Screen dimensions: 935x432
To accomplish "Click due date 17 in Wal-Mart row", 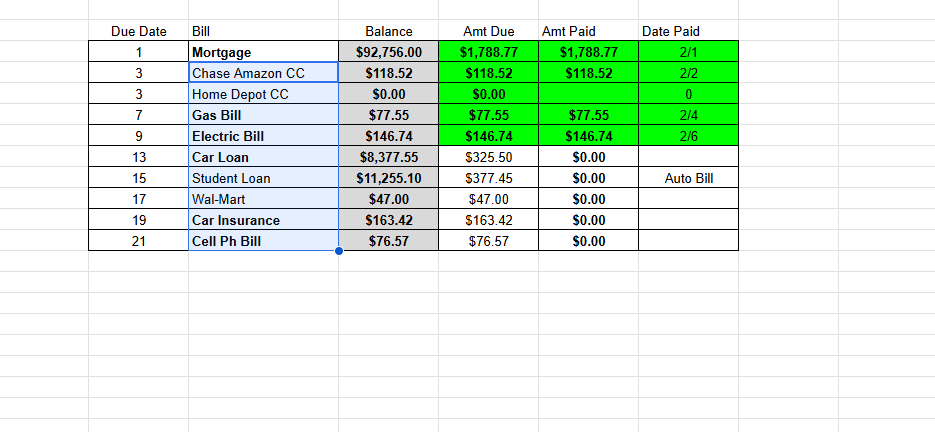I will pos(139,199).
